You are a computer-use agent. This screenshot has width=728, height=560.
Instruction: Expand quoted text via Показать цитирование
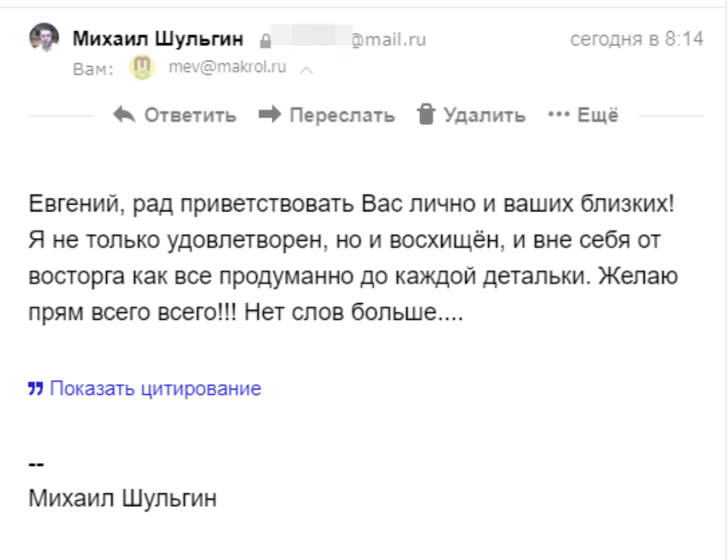(x=155, y=389)
